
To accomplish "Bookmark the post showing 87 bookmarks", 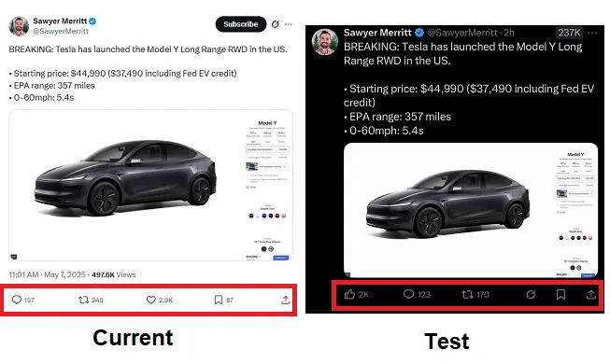I will 219,300.
